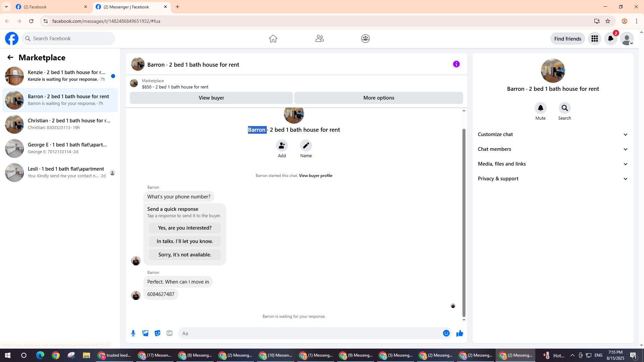Send a thumbs-up like
Viewport: 644px width, 362px height.
[x=460, y=333]
